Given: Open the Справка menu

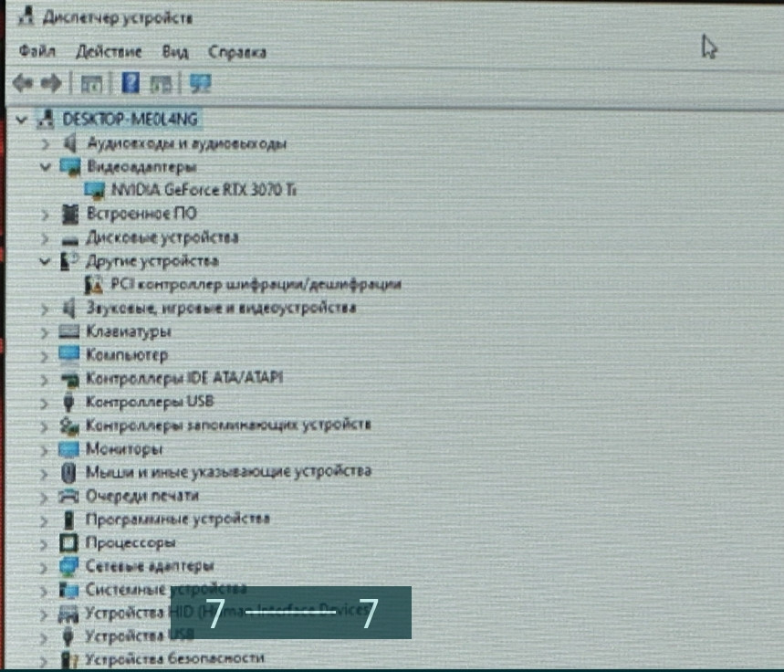Looking at the screenshot, I should point(236,52).
